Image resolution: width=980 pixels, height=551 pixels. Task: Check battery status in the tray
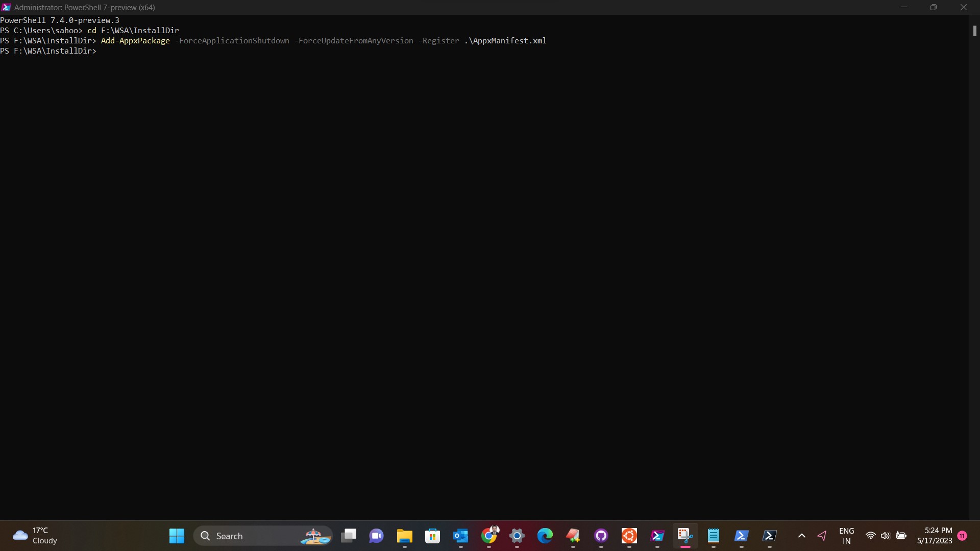tap(902, 536)
